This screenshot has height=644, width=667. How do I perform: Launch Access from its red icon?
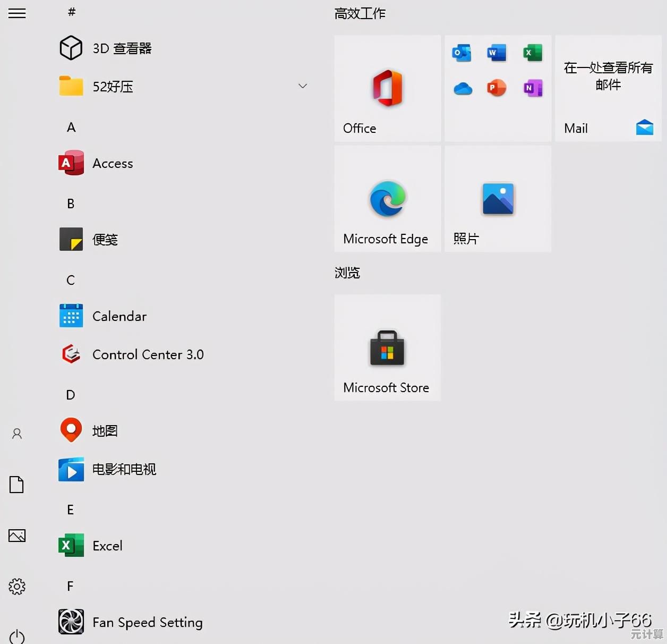coord(71,163)
